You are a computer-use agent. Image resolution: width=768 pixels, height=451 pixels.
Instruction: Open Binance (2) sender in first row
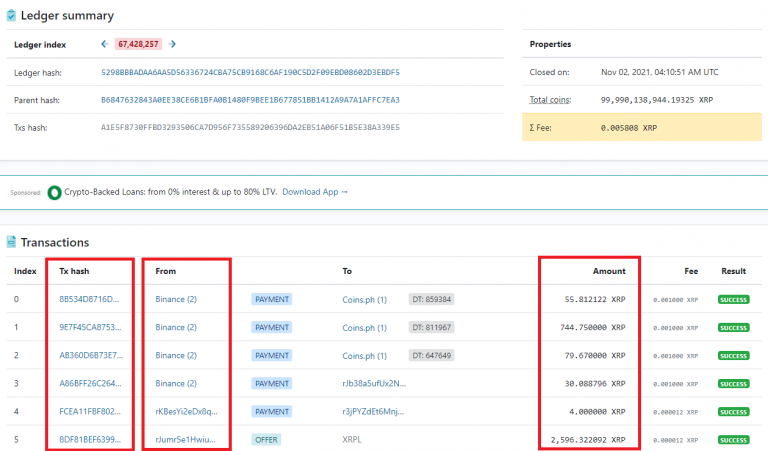tap(176, 299)
